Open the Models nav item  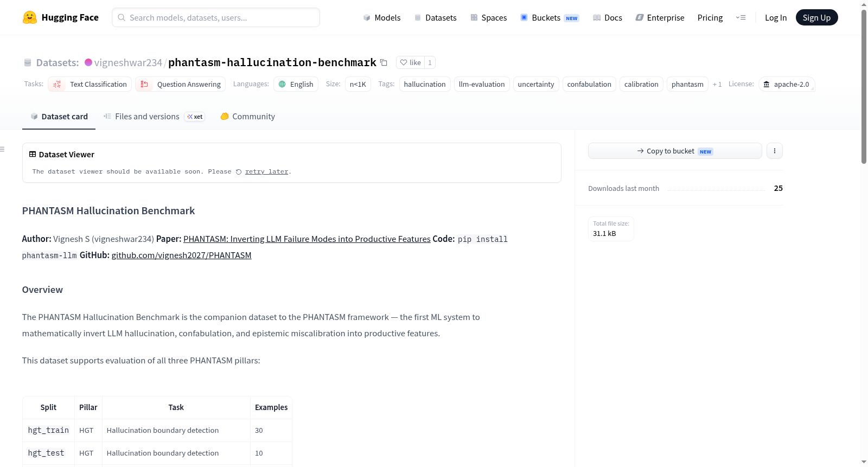pyautogui.click(x=382, y=17)
